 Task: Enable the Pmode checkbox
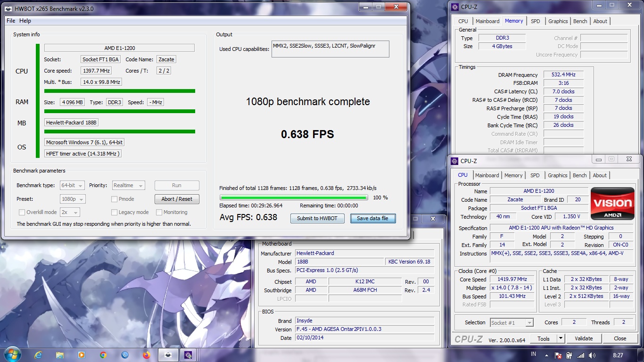(x=114, y=199)
